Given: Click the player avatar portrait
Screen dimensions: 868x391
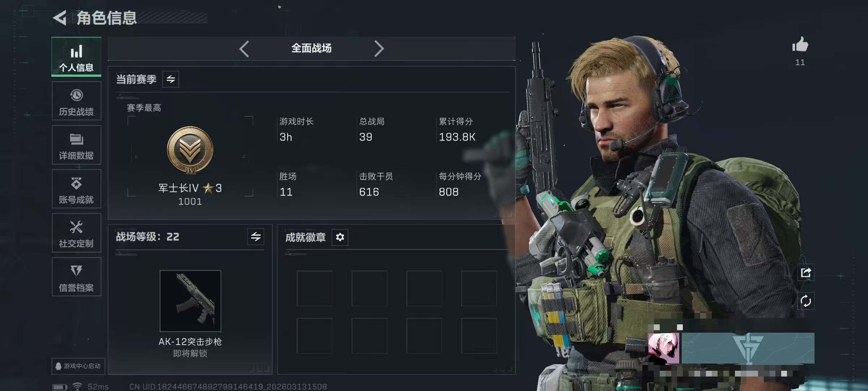Looking at the screenshot, I should click(x=664, y=348).
